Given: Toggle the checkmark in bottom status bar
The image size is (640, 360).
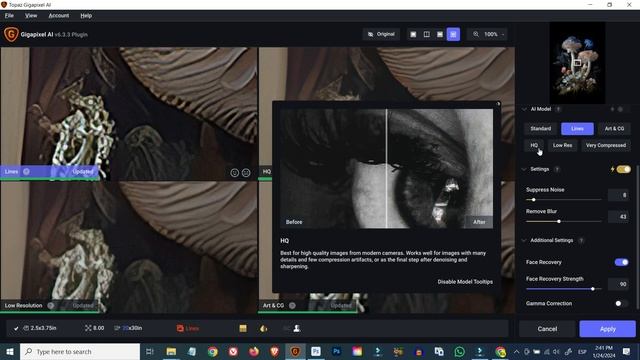Looking at the screenshot, I should click(16, 328).
